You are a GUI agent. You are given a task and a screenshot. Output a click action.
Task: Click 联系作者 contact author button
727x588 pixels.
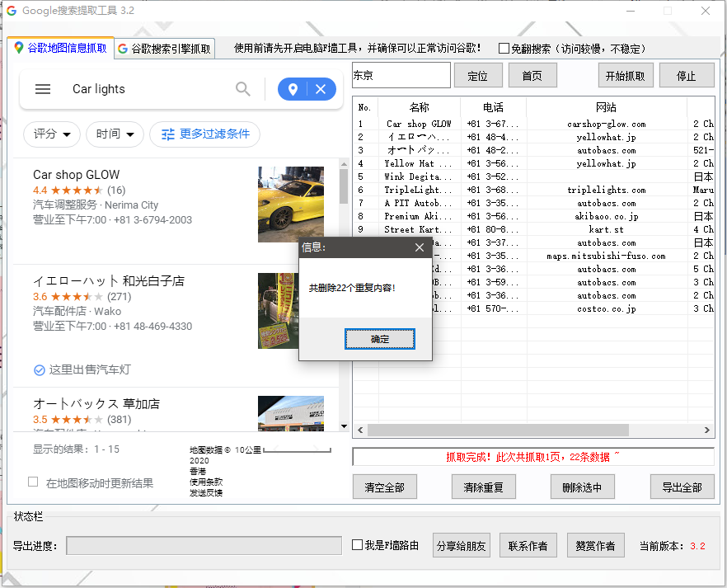(x=528, y=545)
